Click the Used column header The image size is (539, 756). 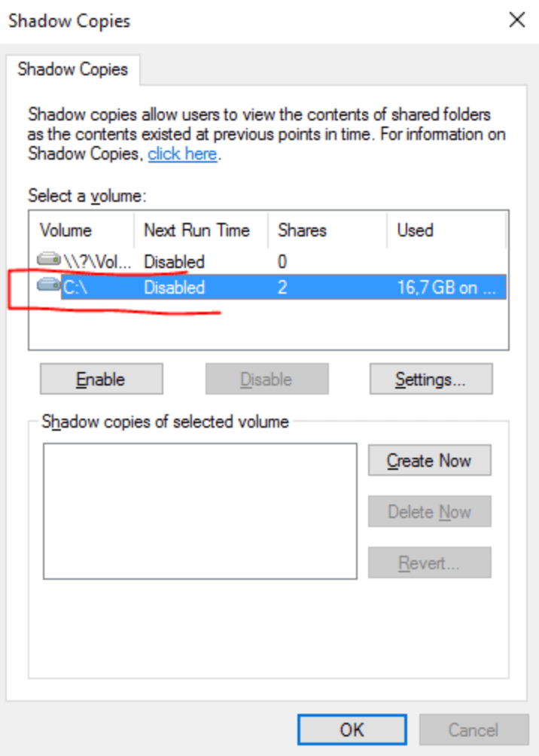(415, 230)
